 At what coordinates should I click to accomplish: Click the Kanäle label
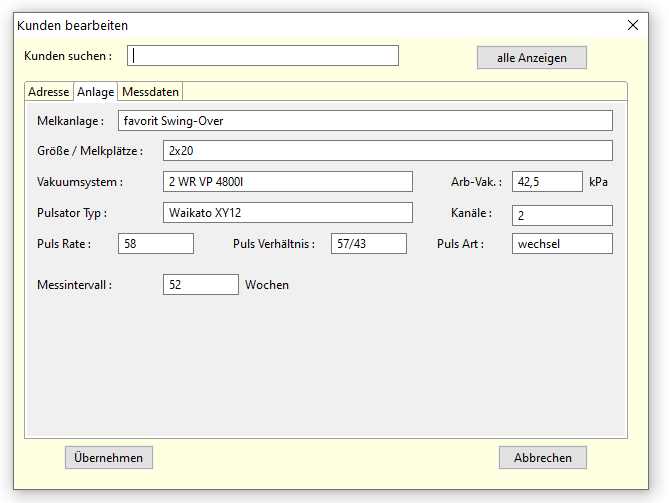[x=471, y=213]
